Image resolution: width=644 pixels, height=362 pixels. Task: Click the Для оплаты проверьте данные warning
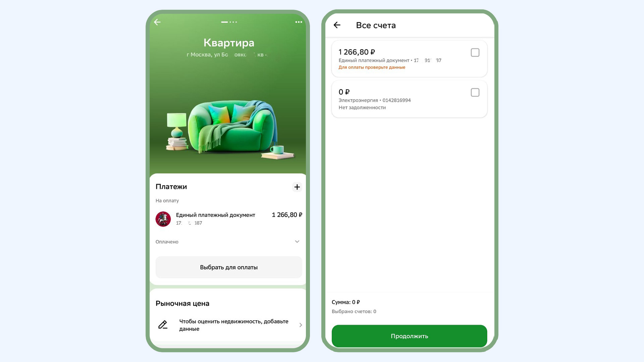pos(372,67)
